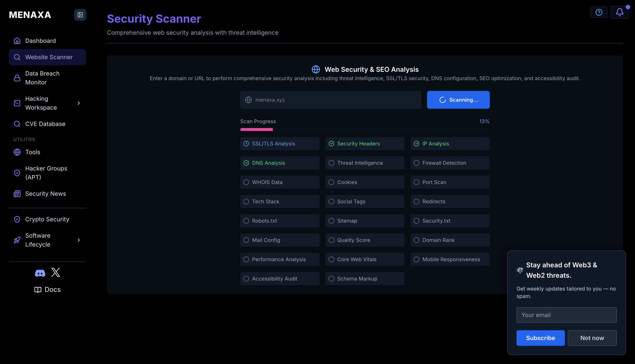635x364 pixels.
Task: Open the help question mark icon
Action: tap(599, 12)
